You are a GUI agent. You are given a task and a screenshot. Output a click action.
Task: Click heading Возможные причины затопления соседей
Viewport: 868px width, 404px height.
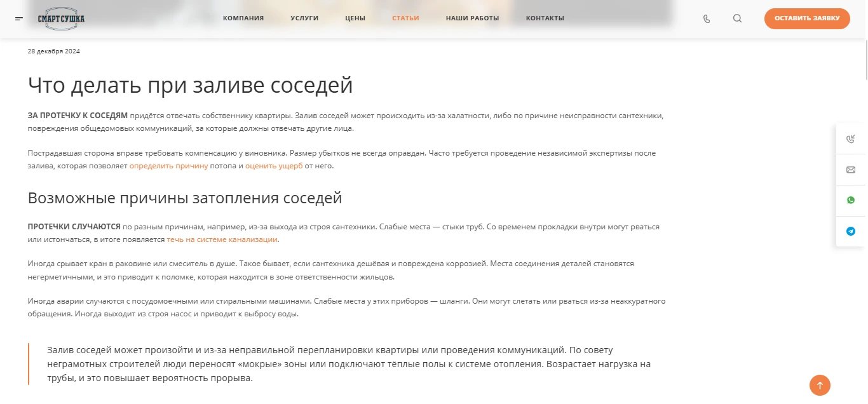click(185, 198)
